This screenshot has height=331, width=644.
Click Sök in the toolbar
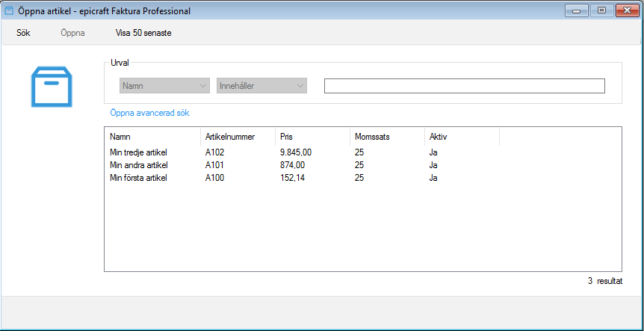(23, 34)
